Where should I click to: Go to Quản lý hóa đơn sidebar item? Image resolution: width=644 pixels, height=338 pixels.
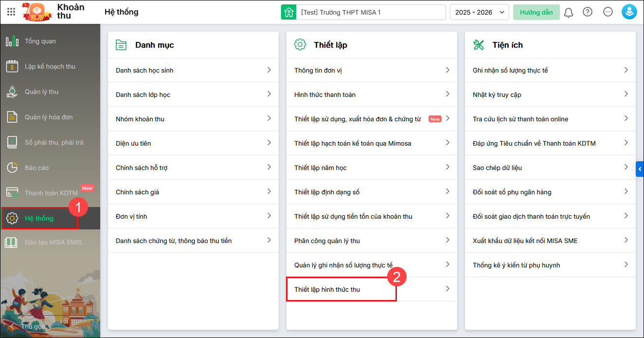click(x=48, y=117)
